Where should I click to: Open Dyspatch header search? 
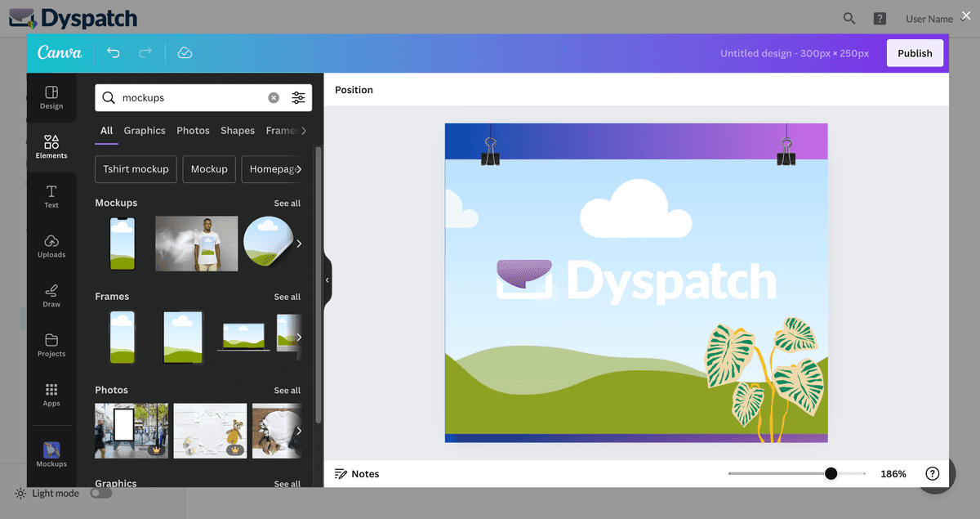click(x=849, y=18)
